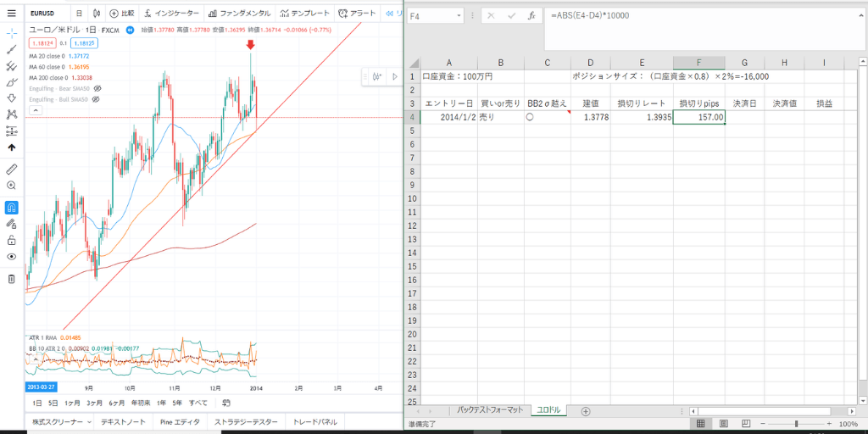Select the crosshair cursor tool
The image size is (868, 434).
click(x=12, y=32)
